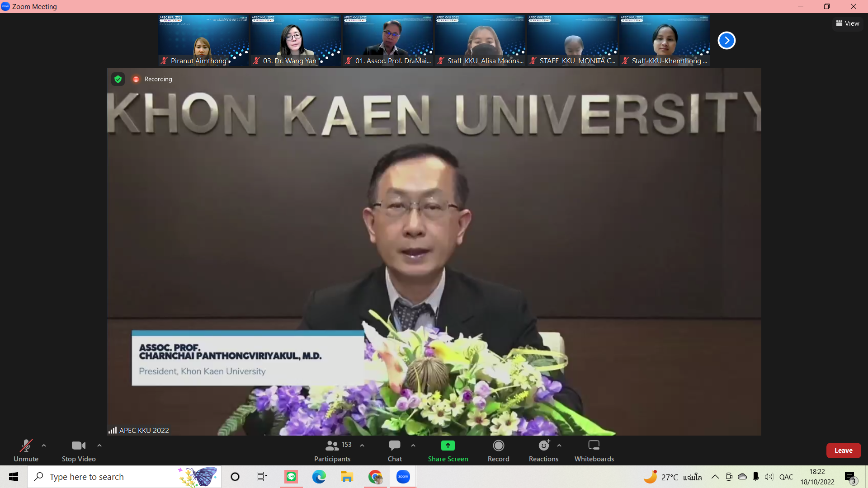Start recording with Record button

coord(498,450)
